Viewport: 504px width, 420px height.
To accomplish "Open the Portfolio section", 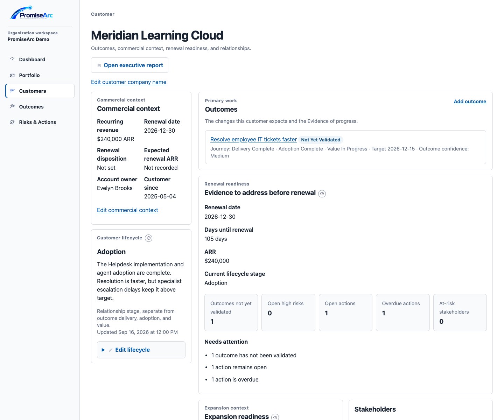I will coord(40,75).
